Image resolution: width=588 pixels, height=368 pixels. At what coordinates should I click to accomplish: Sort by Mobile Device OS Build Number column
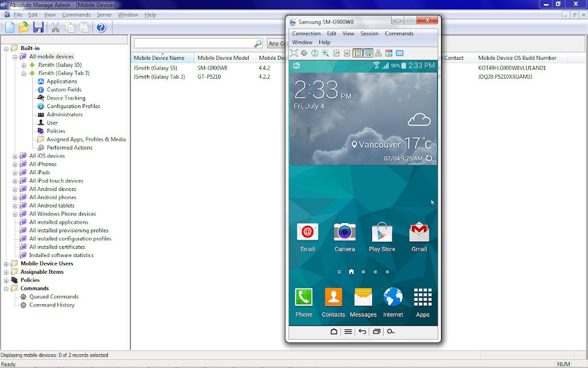pos(521,58)
